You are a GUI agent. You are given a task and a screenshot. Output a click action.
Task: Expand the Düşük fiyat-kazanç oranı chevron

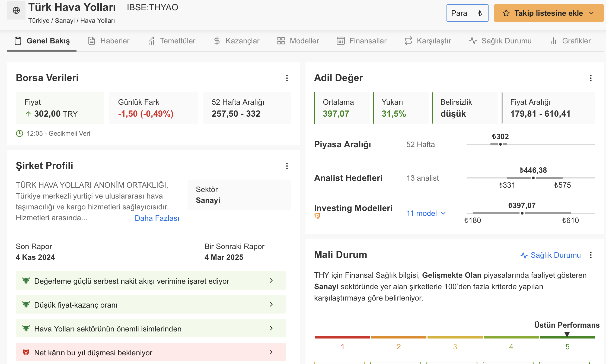coord(271,304)
